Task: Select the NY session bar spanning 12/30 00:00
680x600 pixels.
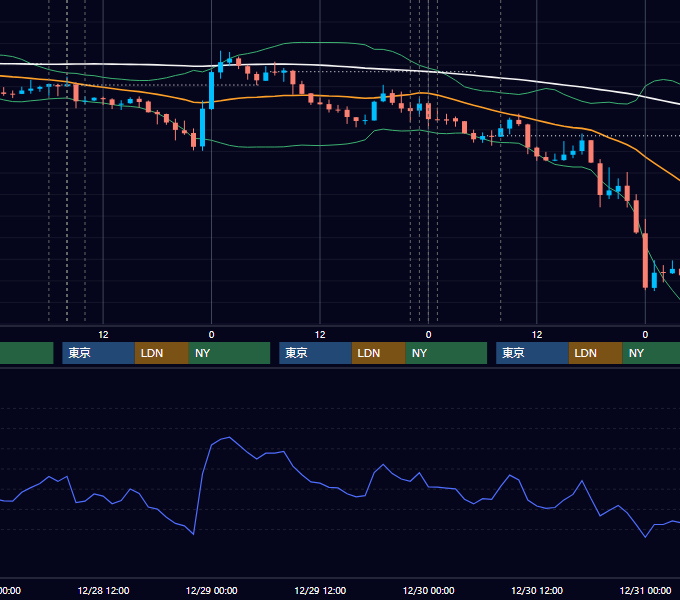Action: [446, 353]
